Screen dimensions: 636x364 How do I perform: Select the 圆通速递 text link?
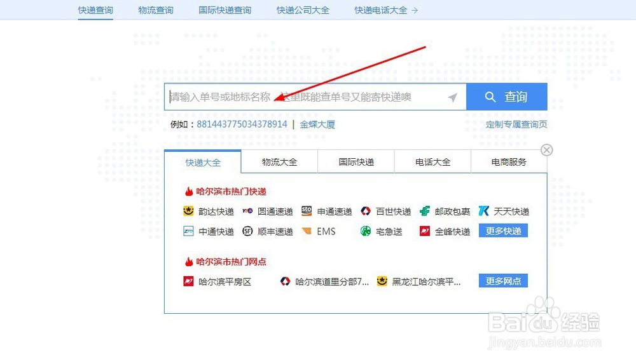pyautogui.click(x=275, y=211)
